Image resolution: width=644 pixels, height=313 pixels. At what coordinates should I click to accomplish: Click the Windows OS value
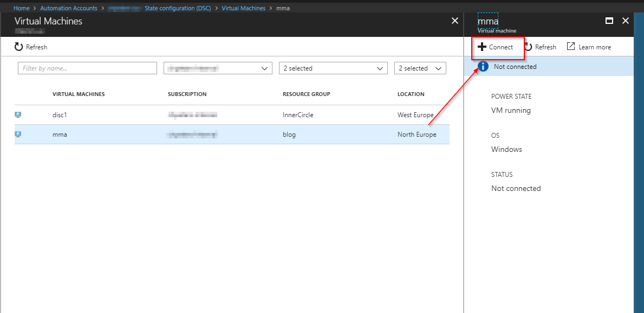click(x=506, y=149)
